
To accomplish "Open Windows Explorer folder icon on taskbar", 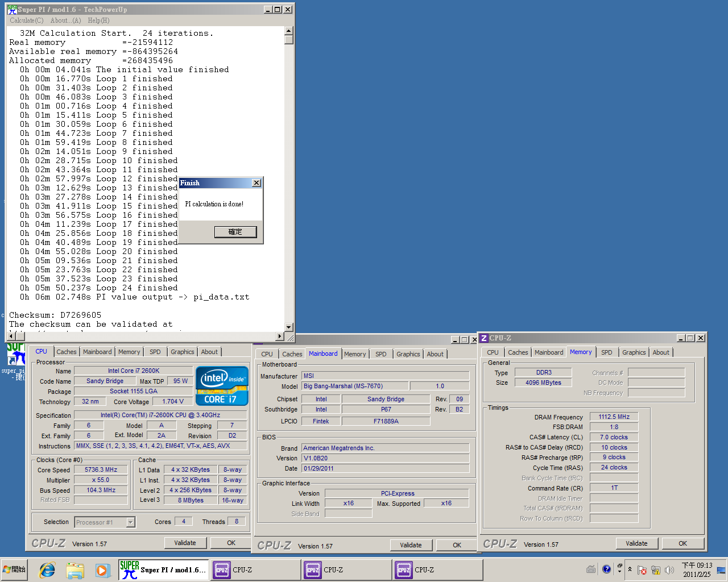I will point(75,569).
